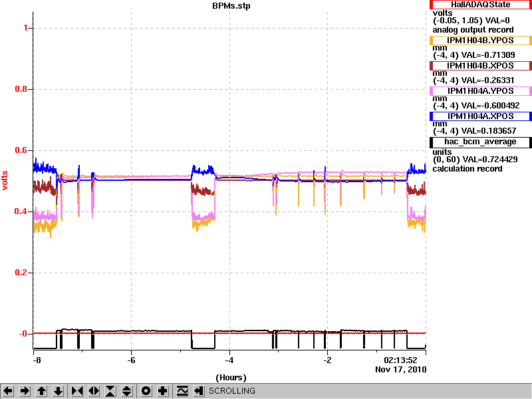
Task: Click the 0.8 y-axis tick label
Action: pos(22,89)
